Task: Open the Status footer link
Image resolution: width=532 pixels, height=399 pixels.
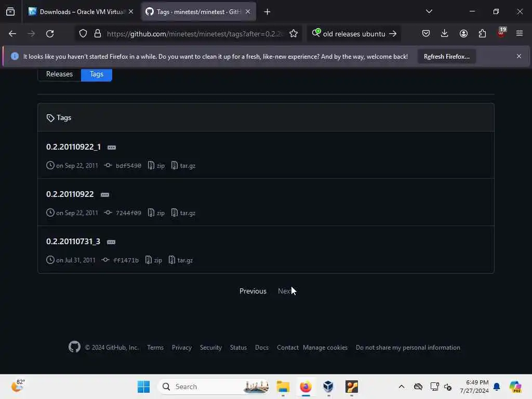Action: click(238, 348)
